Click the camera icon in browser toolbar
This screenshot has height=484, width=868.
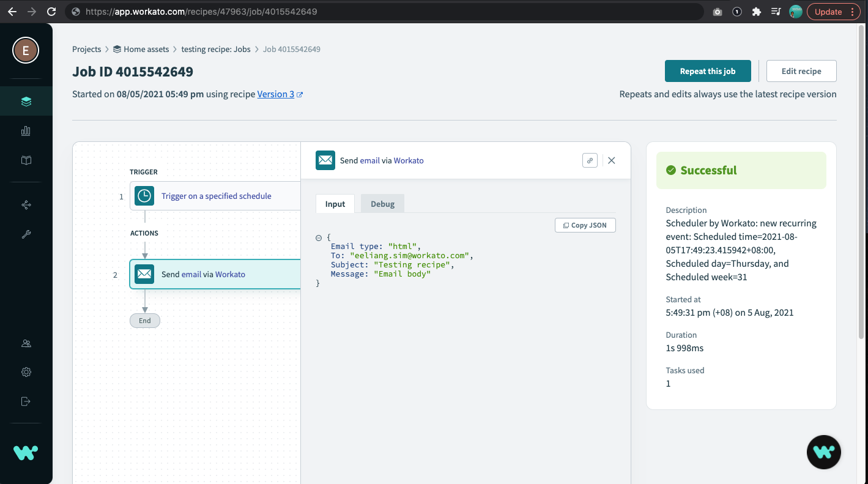[x=718, y=12]
